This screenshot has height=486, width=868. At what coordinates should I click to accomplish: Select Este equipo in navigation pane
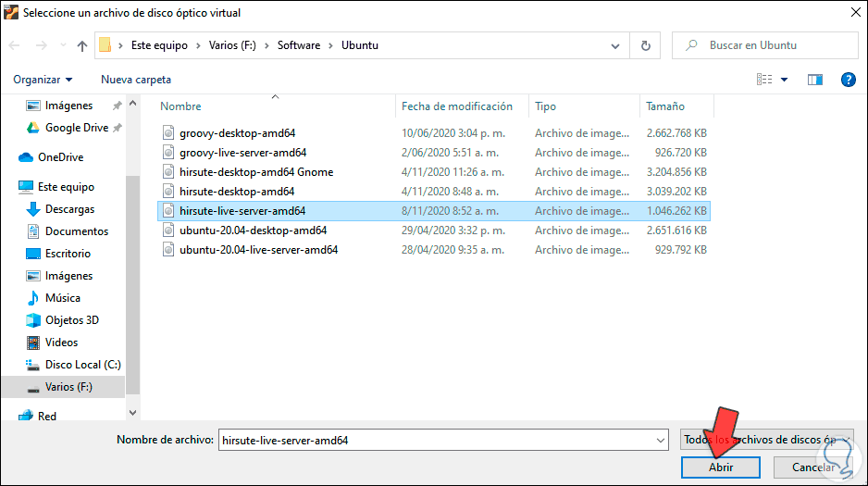pos(66,187)
